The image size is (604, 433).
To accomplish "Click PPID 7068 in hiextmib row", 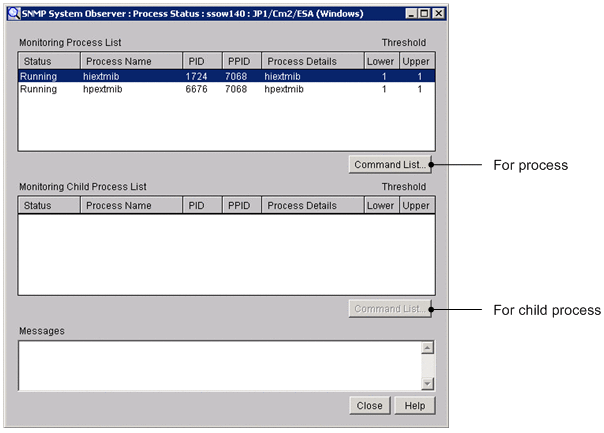I will pos(236,76).
